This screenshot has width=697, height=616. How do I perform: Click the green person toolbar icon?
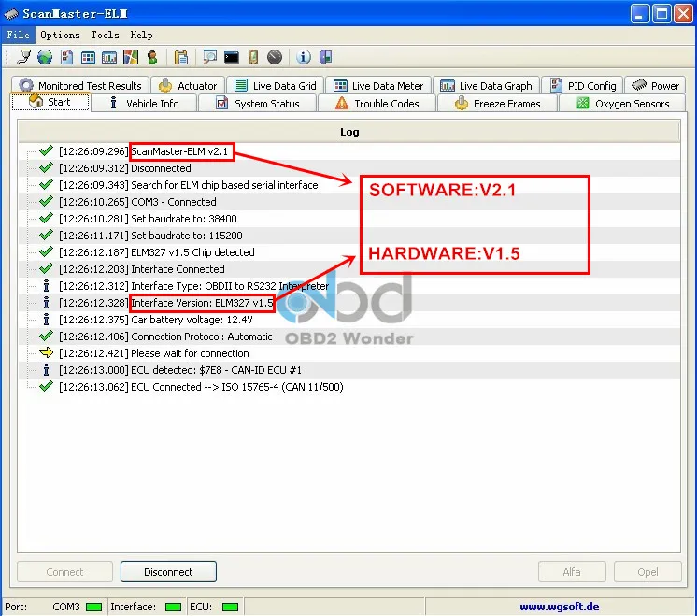(152, 57)
